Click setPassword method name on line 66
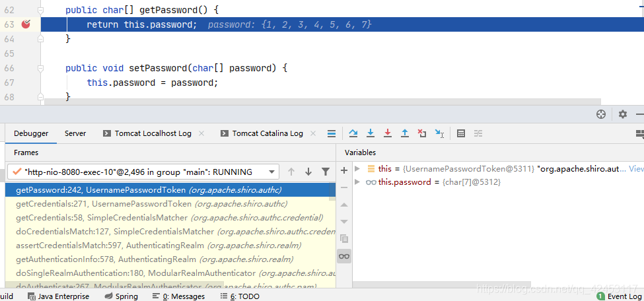The image size is (644, 301). point(159,68)
